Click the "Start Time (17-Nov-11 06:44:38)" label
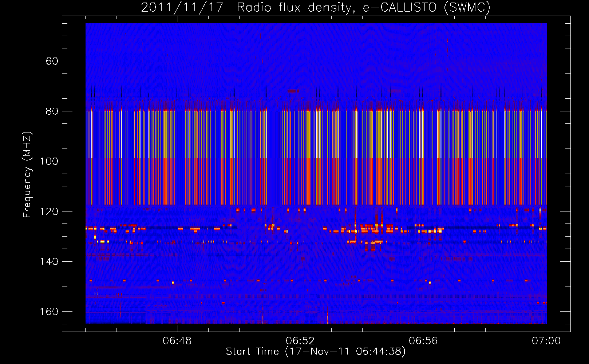Screen dimensions: 589x364 coord(316,352)
